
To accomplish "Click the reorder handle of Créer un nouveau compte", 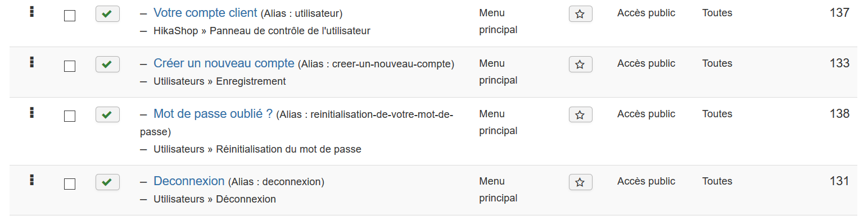I will (x=32, y=62).
